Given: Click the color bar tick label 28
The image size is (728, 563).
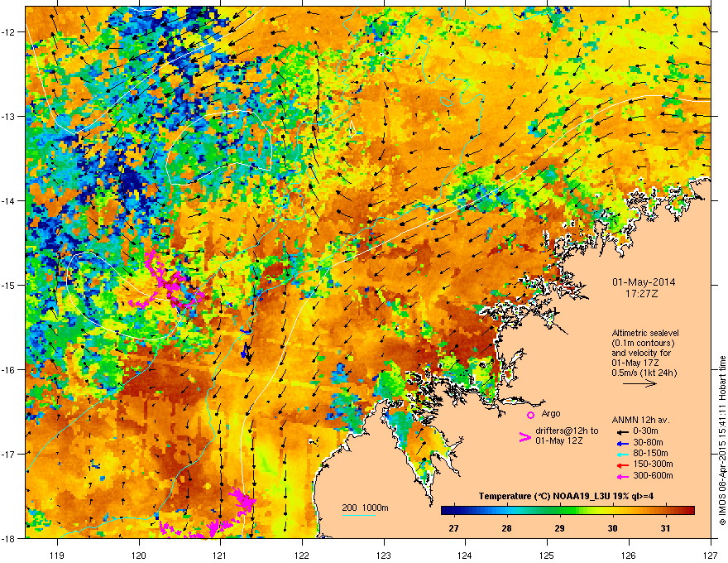Looking at the screenshot, I should 506,528.
